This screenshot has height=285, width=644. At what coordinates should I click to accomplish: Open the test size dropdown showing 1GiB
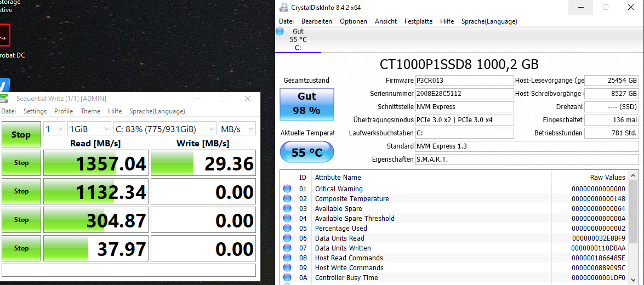pos(89,129)
